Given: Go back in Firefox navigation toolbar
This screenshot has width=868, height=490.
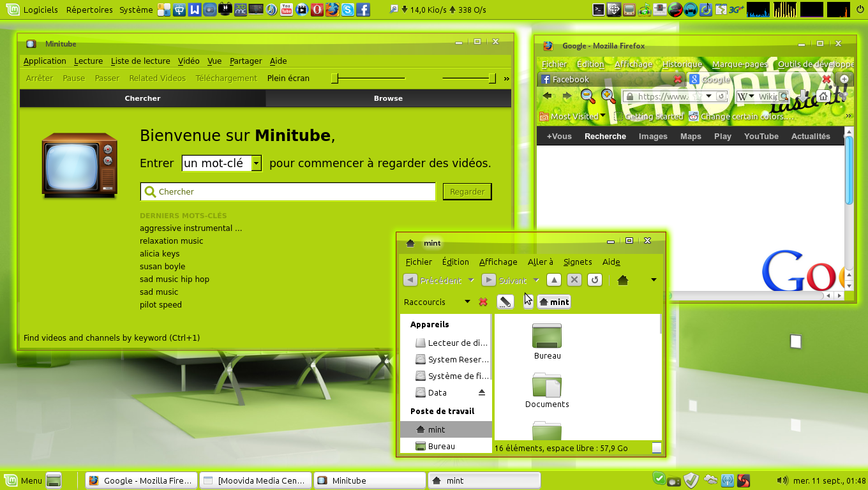Looking at the screenshot, I should point(547,96).
